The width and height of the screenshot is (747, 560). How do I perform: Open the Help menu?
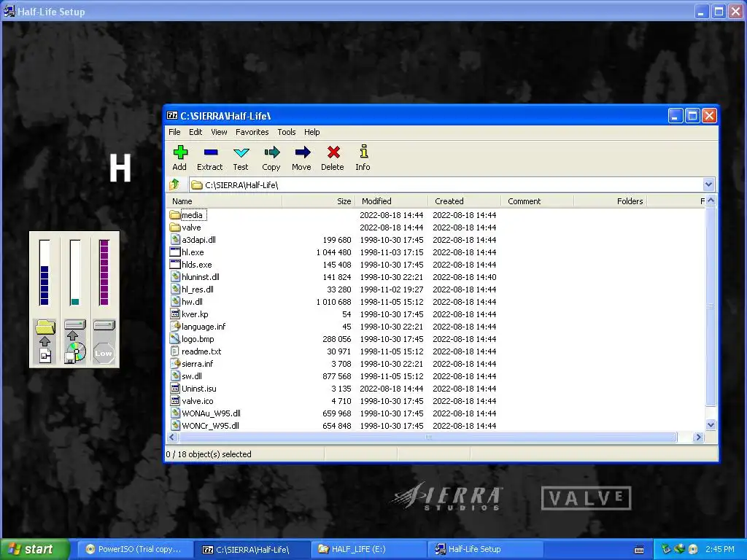click(312, 132)
